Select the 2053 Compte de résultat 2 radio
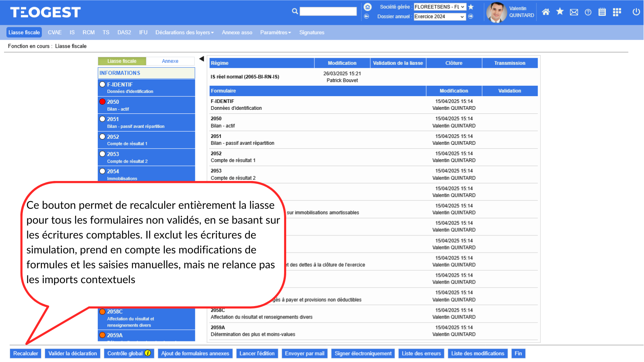The width and height of the screenshot is (644, 362). coord(103,154)
